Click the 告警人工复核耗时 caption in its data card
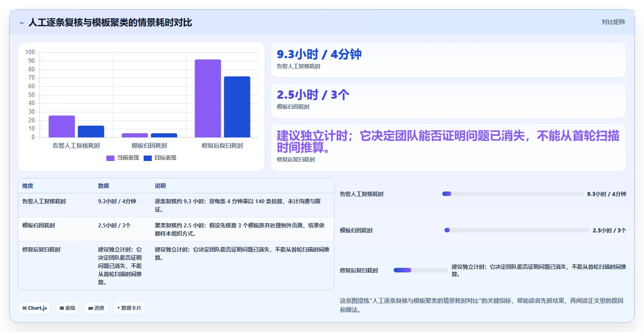 [299, 66]
